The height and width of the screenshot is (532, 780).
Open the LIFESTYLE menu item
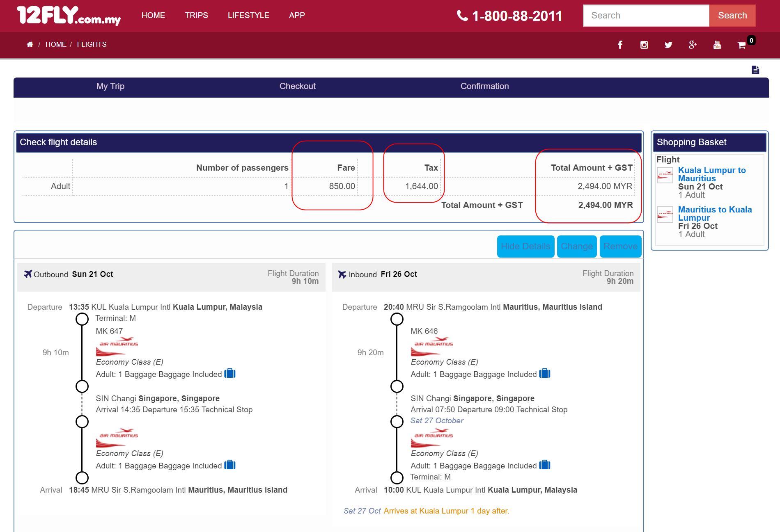pos(248,16)
